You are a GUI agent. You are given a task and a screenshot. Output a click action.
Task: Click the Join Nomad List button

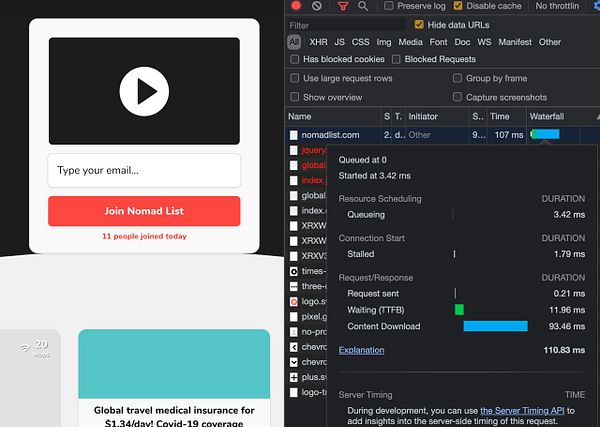[144, 211]
